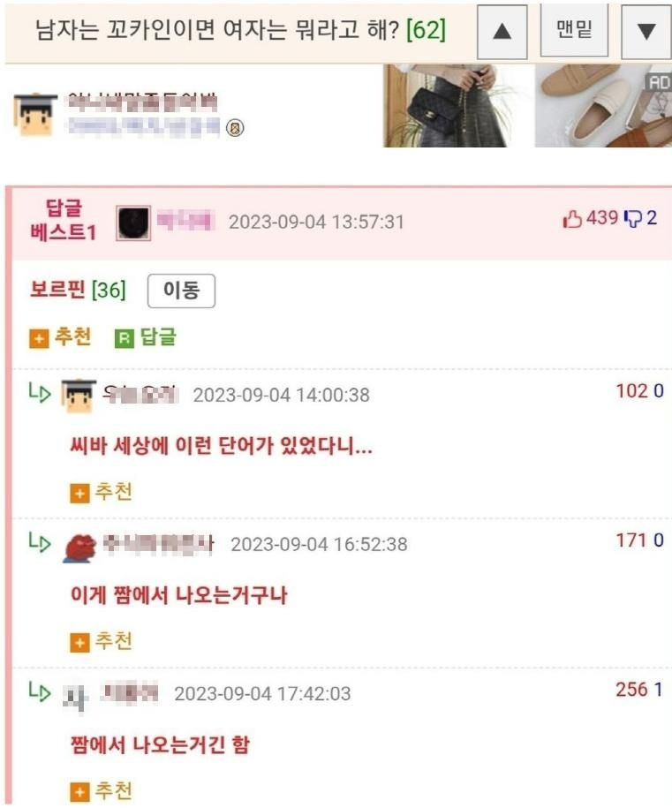Click the red frog avatar of replier
This screenshot has height=808, width=672.
pyautogui.click(x=79, y=547)
